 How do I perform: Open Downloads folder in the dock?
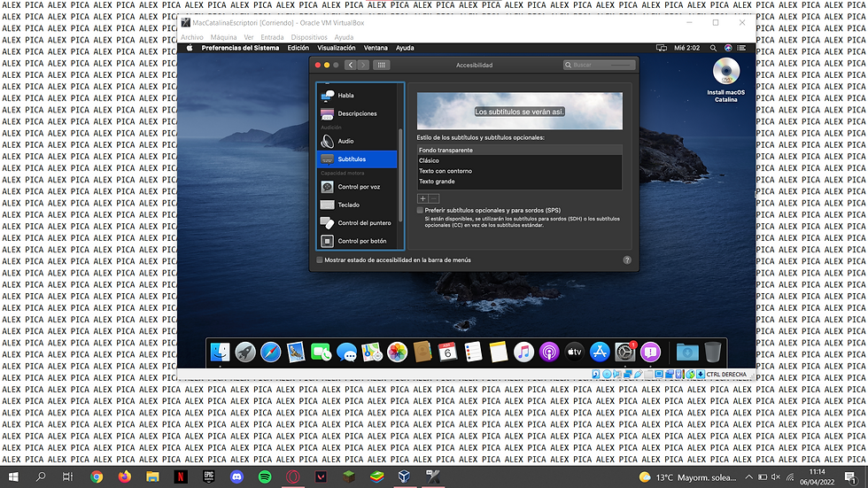687,352
